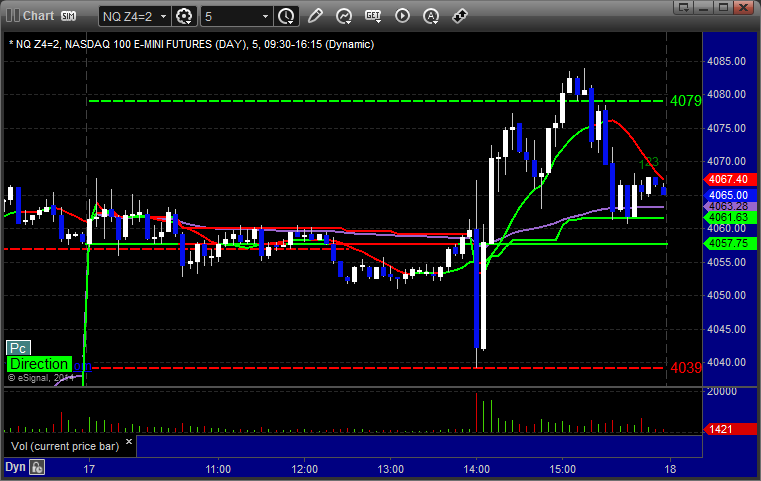
Task: Click the 4045.00 price axis label
Action: click(x=726, y=329)
